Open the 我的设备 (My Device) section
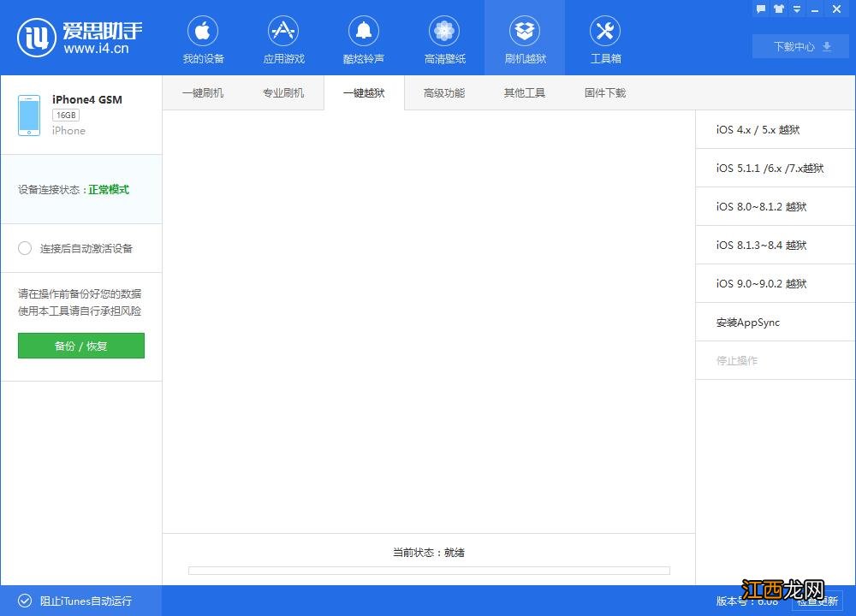Image resolution: width=856 pixels, height=616 pixels. tap(203, 40)
